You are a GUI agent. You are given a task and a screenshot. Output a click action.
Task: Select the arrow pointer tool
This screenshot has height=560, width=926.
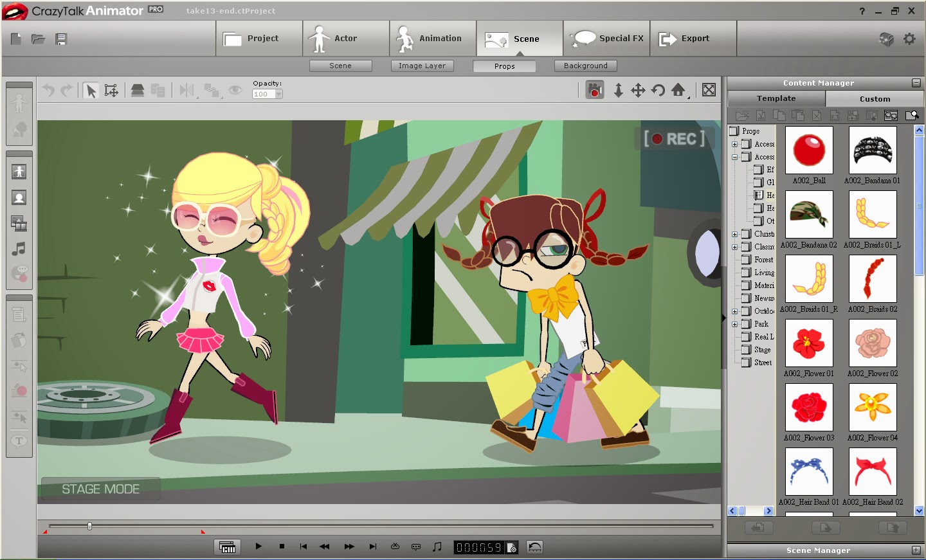coord(91,91)
